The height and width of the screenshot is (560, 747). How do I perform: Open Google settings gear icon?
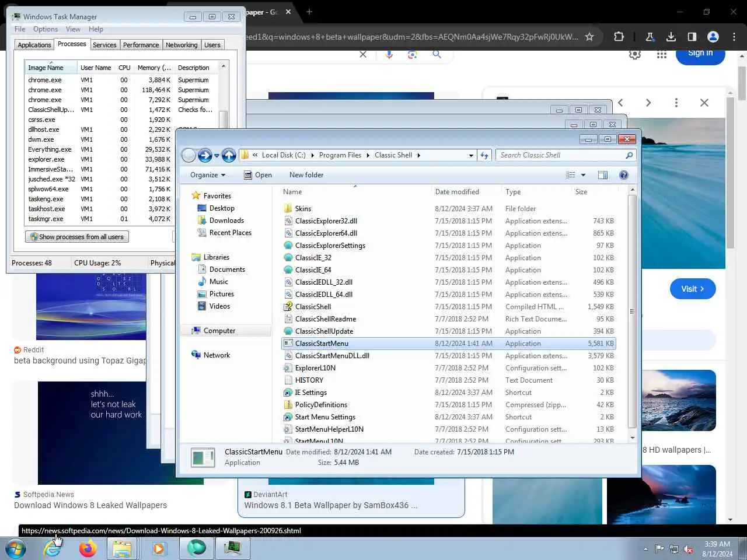(x=635, y=54)
